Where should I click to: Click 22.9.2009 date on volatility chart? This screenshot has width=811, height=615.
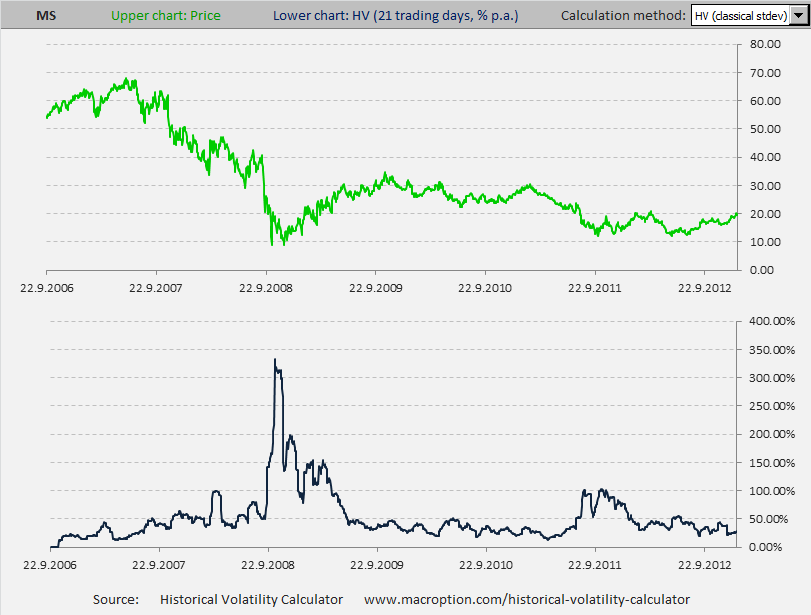click(377, 565)
